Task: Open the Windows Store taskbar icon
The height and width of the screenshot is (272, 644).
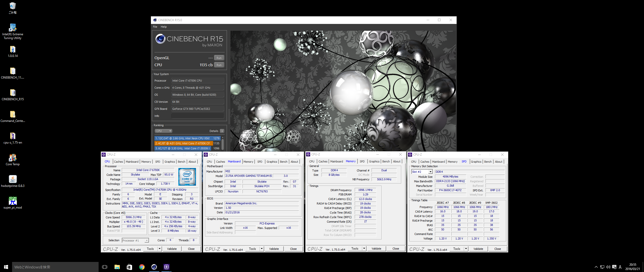Action: (129, 267)
